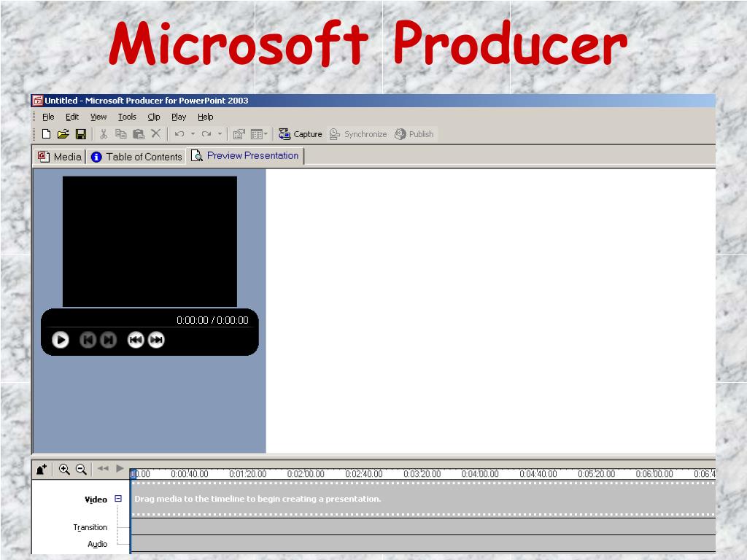The width and height of the screenshot is (747, 560).
Task: Open the Clip menu
Action: tap(154, 117)
